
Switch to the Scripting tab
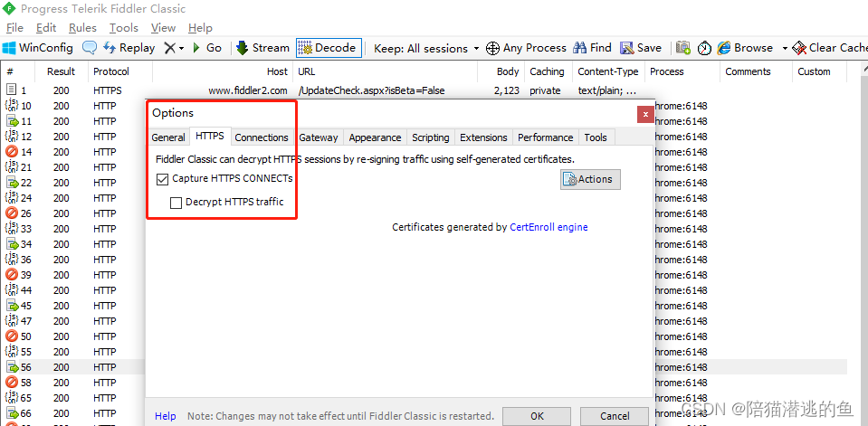tap(430, 137)
